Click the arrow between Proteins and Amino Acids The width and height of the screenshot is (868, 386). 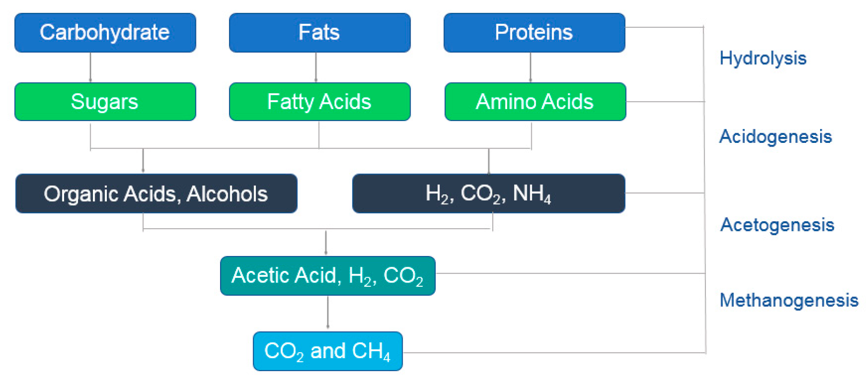(530, 67)
